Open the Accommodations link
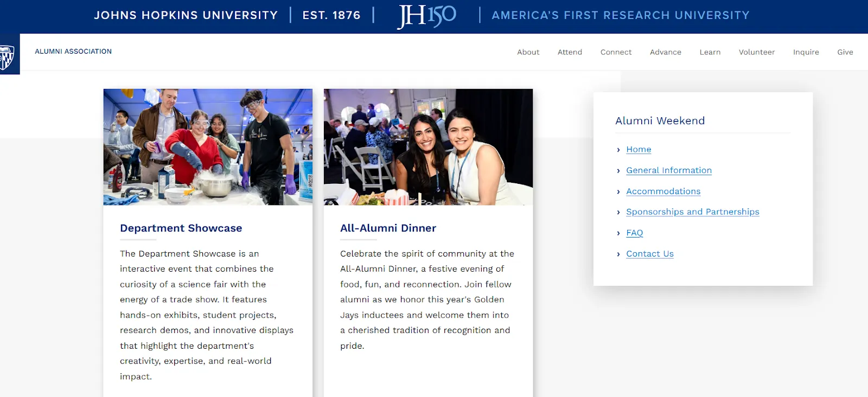The image size is (868, 397). (x=663, y=191)
